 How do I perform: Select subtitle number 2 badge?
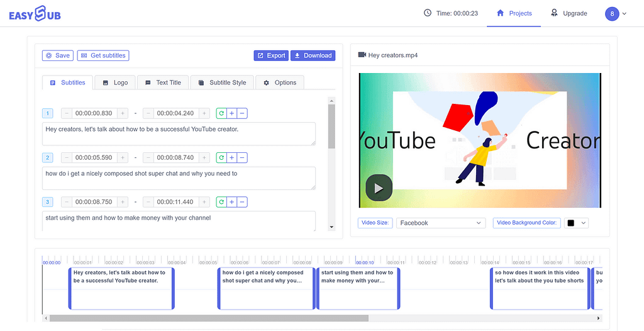(48, 157)
